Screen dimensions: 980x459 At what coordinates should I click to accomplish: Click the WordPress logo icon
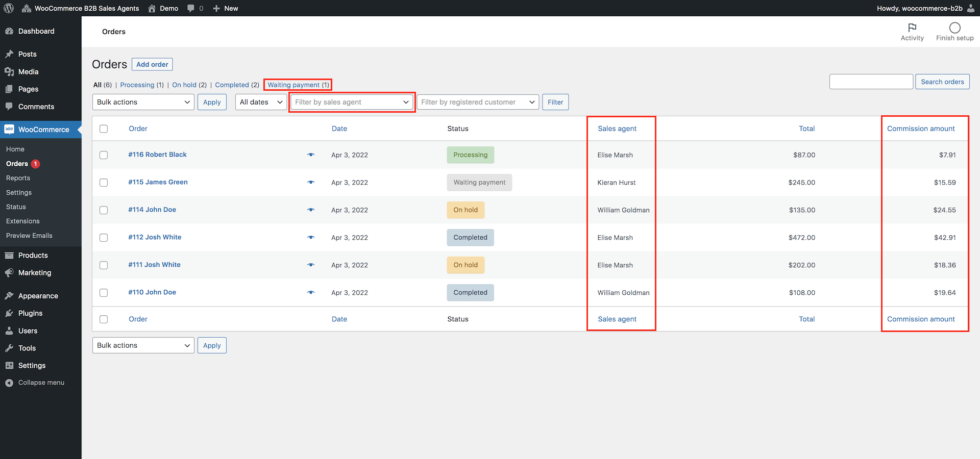point(9,8)
